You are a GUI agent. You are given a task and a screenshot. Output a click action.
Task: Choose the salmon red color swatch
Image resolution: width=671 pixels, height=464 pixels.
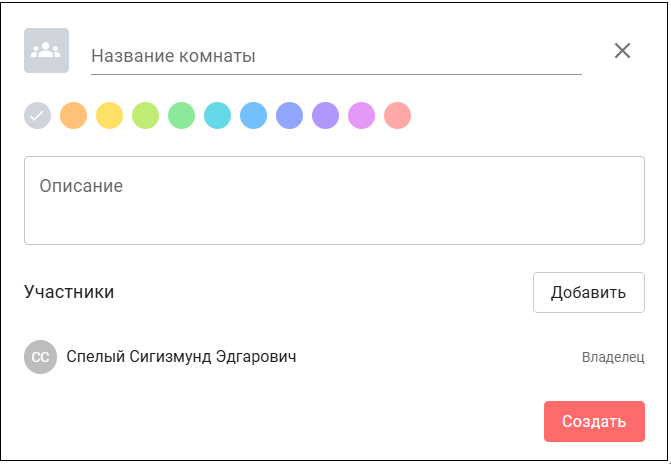coord(397,116)
